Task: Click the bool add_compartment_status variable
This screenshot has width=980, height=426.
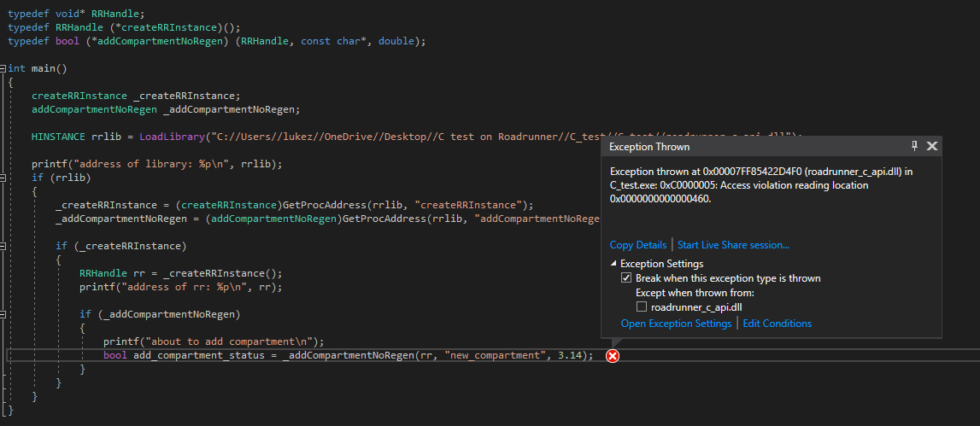Action: click(x=199, y=355)
